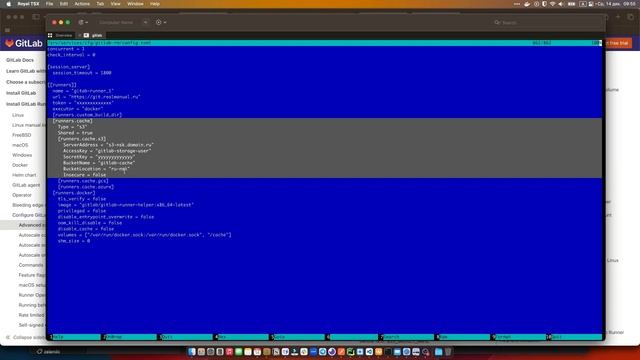Click the new tab plus icon in browser
This screenshot has width=640, height=360.
(618, 17)
